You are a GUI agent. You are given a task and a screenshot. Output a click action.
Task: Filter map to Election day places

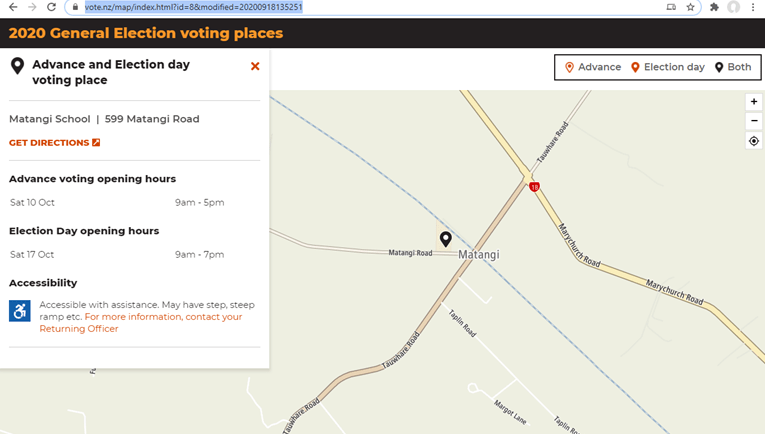[667, 67]
